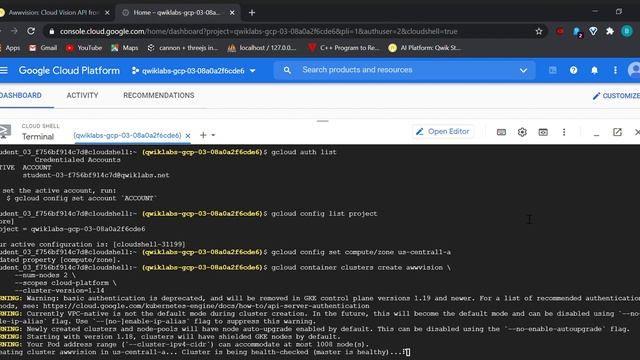Viewport: 640px width, 360px height.
Task: Minimize the Cloud Shell panel
Action: coord(596,134)
